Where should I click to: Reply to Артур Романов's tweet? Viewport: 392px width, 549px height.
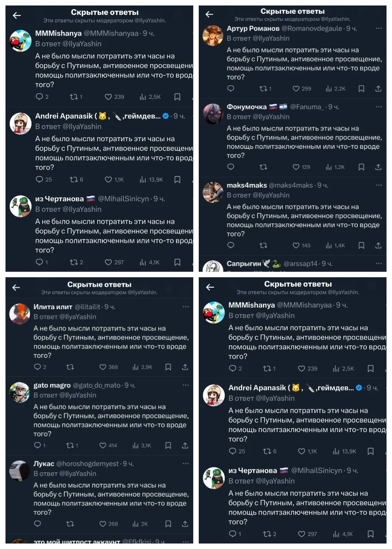(x=231, y=89)
